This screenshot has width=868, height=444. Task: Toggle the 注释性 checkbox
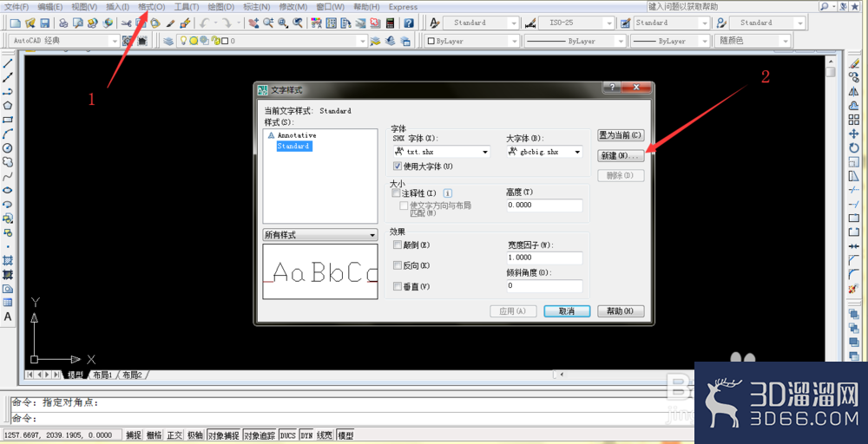coord(395,193)
